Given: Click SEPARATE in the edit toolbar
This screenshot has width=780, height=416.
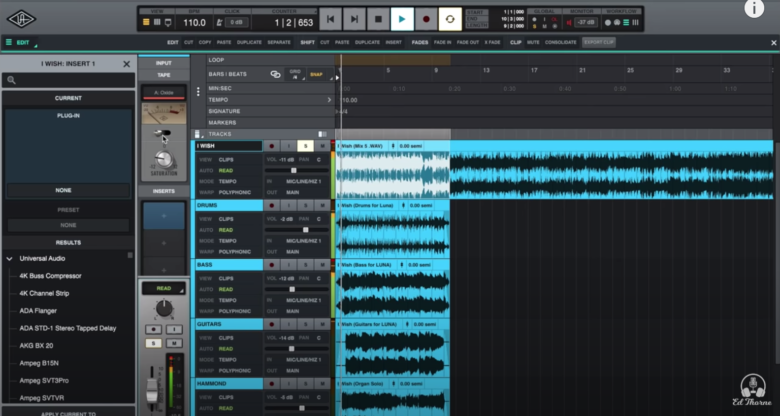Looking at the screenshot, I should (x=279, y=43).
